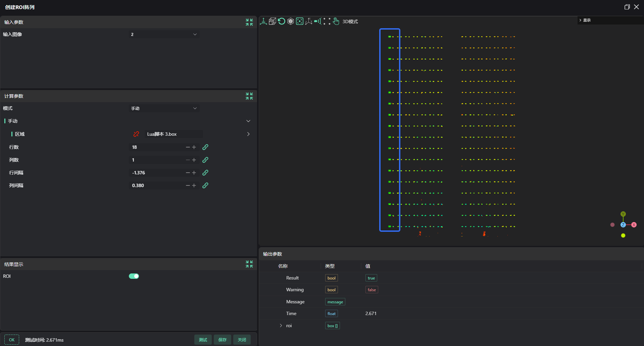Viewport: 644px width, 346px height.
Task: Click the Result row true value
Action: [371, 278]
